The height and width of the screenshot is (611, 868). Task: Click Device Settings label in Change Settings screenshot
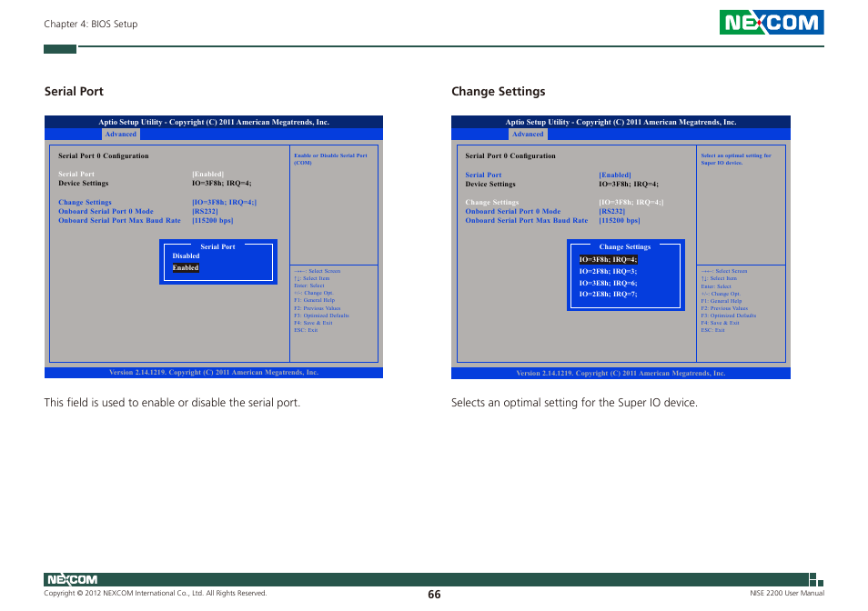pos(490,185)
